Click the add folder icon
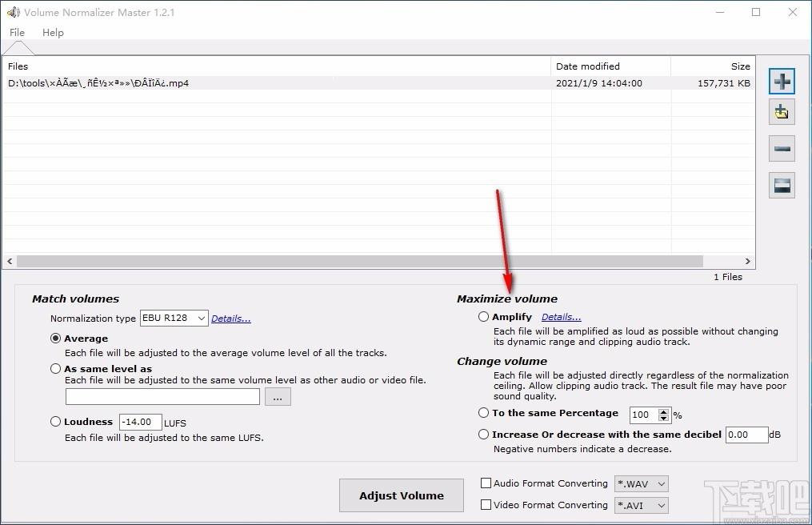Screen dimensions: 812x525 coord(782,112)
